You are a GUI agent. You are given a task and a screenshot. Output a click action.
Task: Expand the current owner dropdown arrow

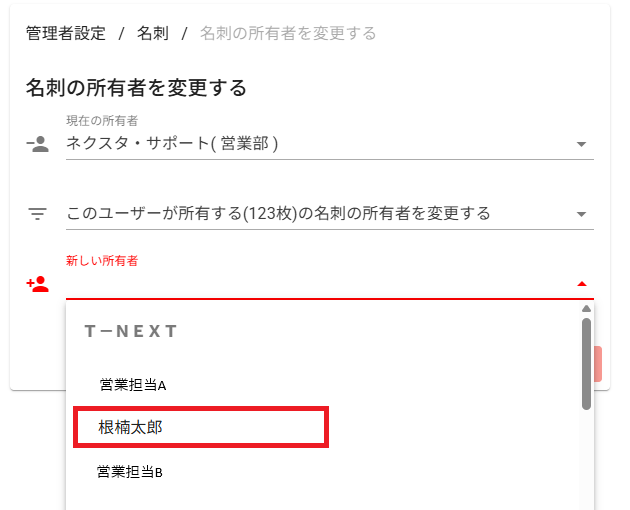coord(581,145)
